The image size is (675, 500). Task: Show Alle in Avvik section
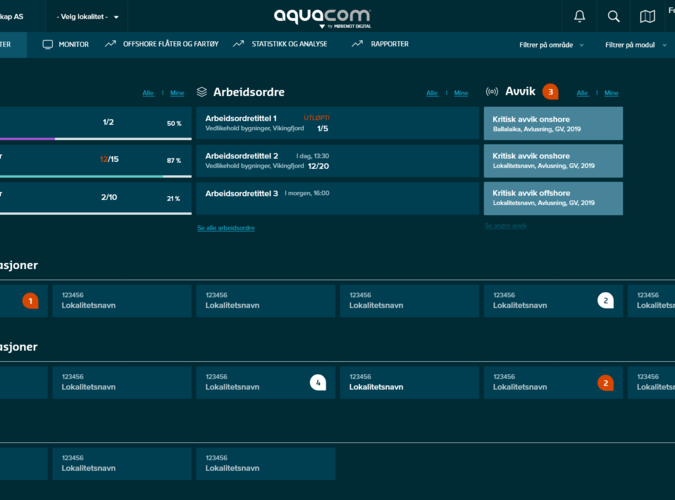coord(582,93)
